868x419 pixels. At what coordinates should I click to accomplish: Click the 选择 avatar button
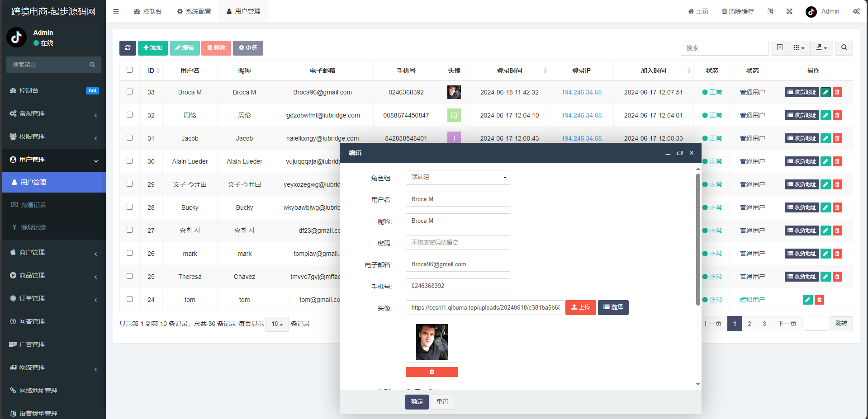[x=613, y=307]
